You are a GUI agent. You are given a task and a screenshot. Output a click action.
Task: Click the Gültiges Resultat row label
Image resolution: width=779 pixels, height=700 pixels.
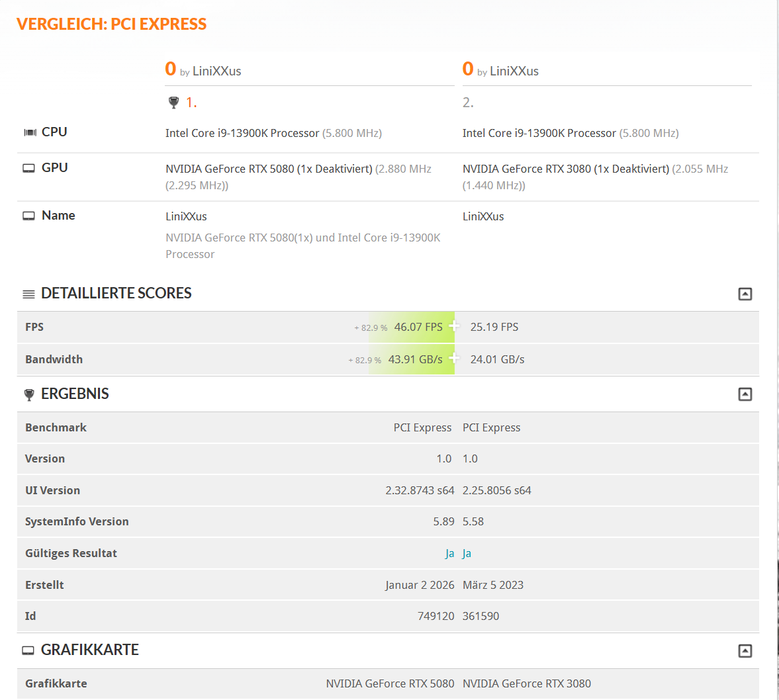[x=71, y=553]
